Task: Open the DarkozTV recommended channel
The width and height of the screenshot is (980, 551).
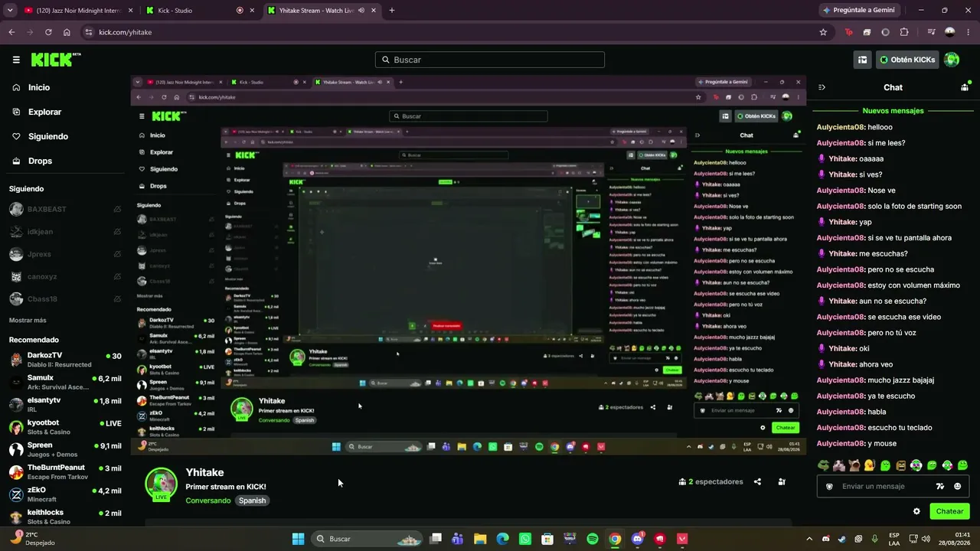Action: [65, 360]
